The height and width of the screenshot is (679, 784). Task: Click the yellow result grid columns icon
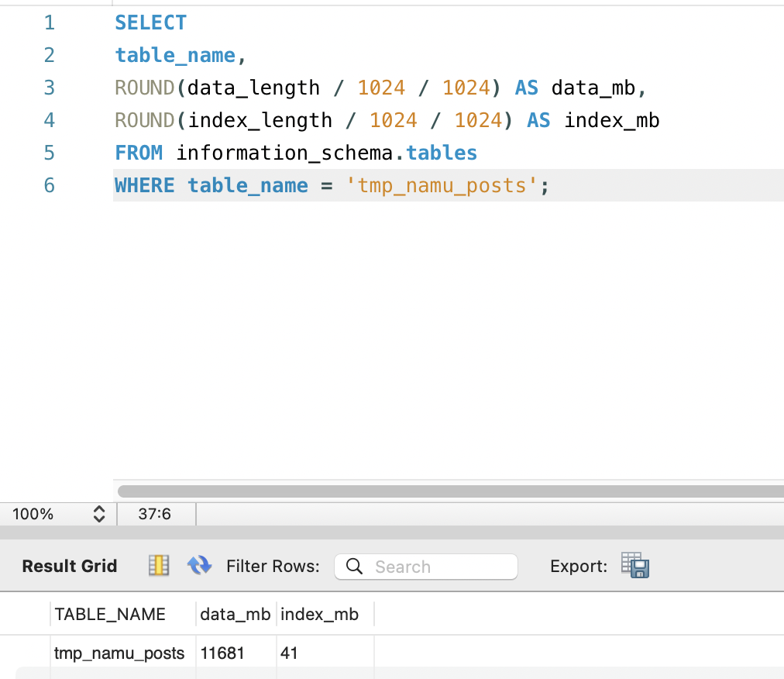pyautogui.click(x=158, y=566)
